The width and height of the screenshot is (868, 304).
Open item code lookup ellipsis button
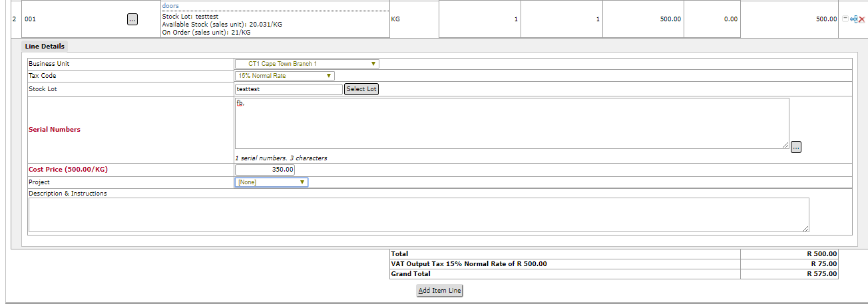(x=132, y=19)
